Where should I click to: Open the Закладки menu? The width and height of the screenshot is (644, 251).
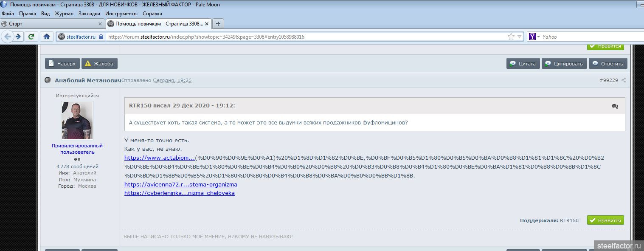coord(89,14)
